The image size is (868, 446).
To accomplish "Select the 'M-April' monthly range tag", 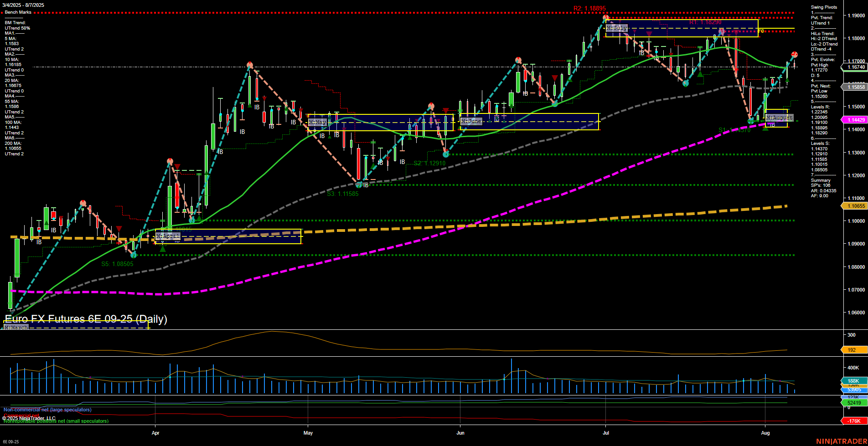I will click(x=168, y=236).
